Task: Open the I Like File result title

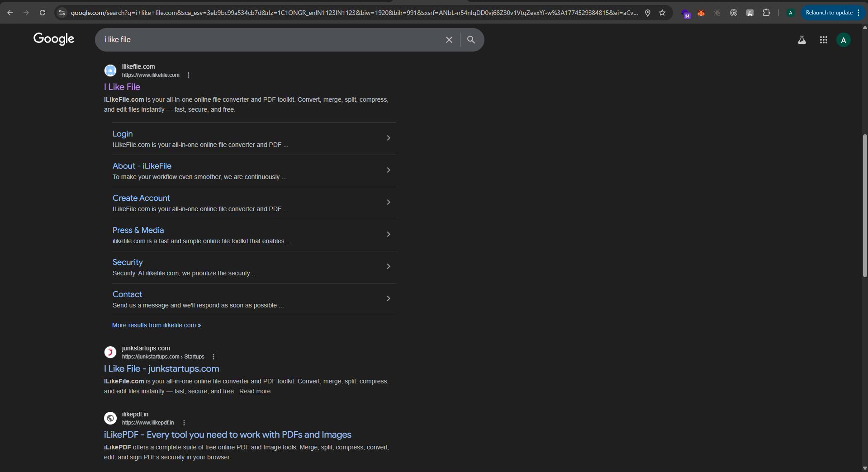Action: (122, 87)
